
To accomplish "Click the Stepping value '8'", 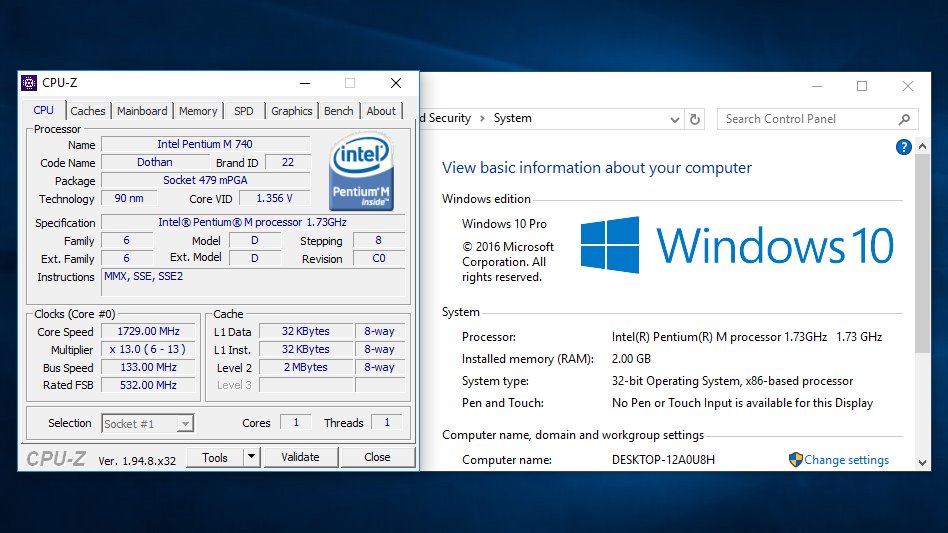I will tap(378, 241).
